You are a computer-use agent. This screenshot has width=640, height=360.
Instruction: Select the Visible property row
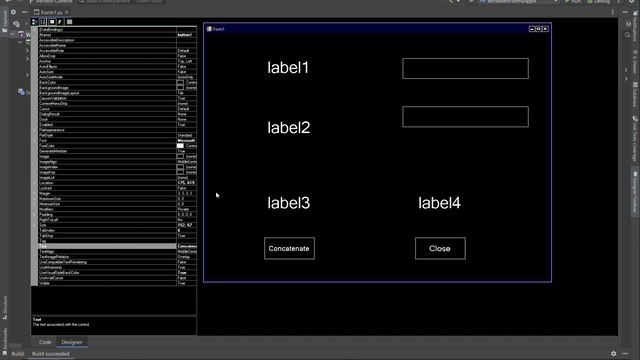117,283
